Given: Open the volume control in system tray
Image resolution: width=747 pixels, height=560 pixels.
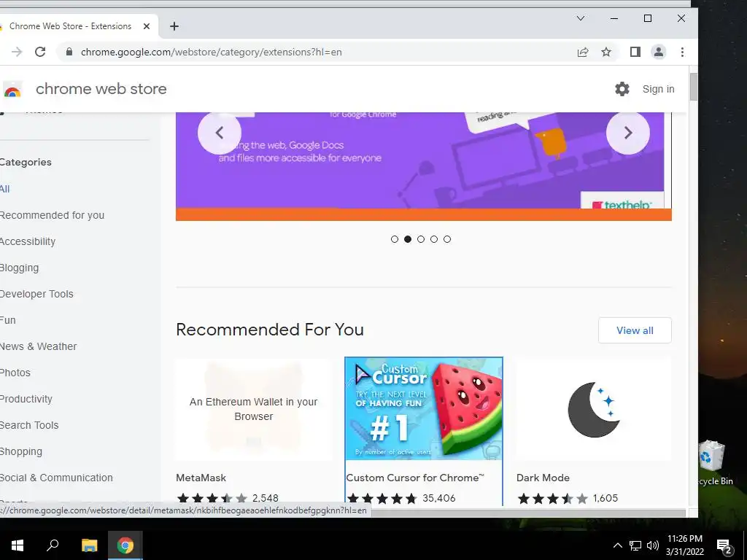Looking at the screenshot, I should click(653, 545).
